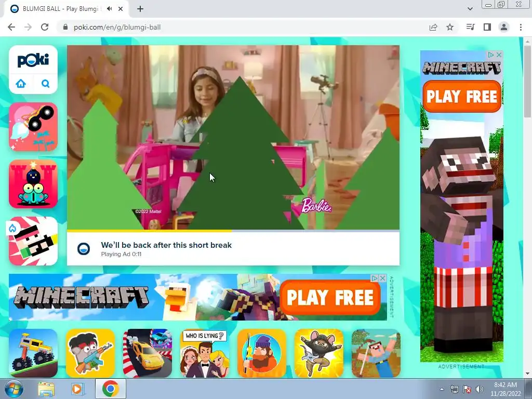The image size is (532, 399).
Task: Show hidden system tray icons
Action: 442,389
